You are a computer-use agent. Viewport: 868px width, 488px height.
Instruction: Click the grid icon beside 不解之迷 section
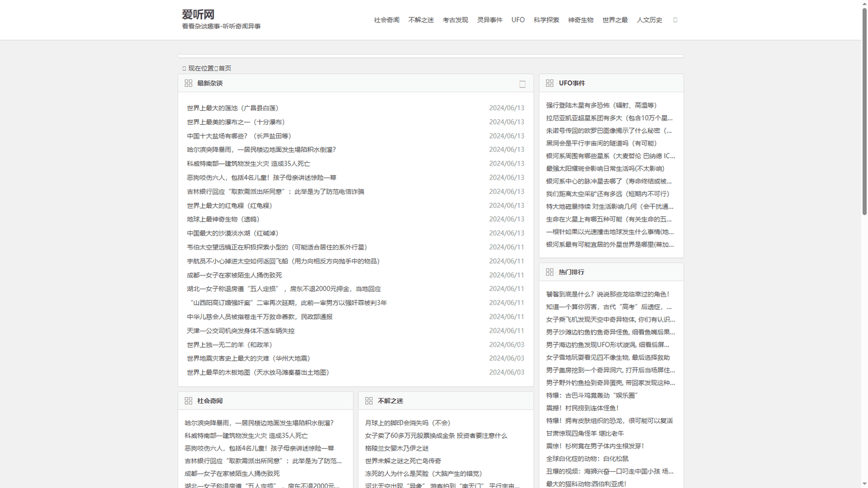(369, 401)
